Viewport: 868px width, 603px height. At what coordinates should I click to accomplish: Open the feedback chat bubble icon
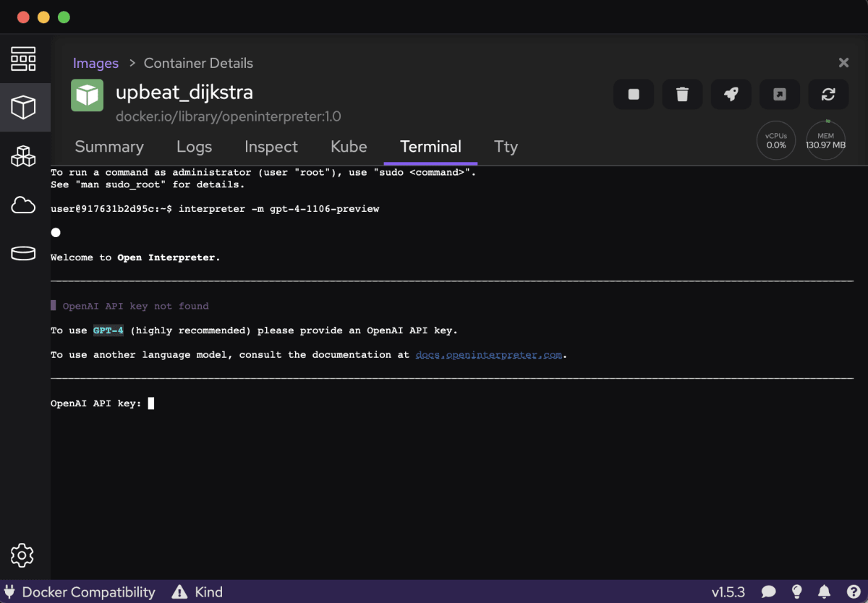point(769,592)
